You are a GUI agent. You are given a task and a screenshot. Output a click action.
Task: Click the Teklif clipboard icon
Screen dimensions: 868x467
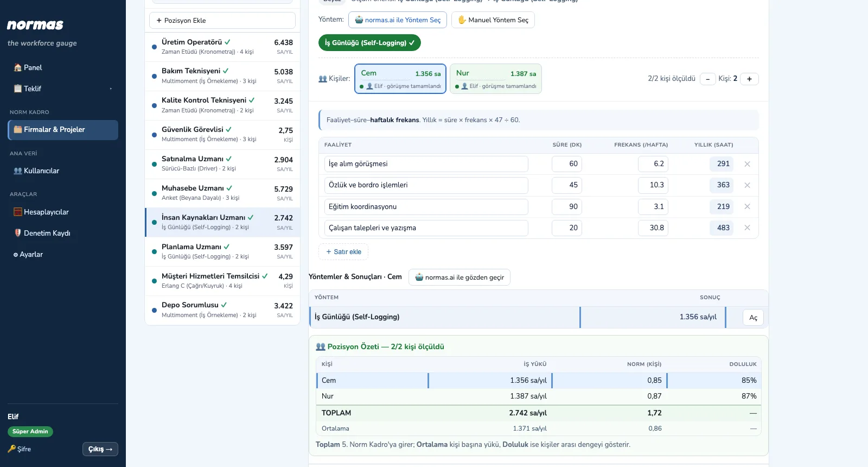[x=17, y=89]
